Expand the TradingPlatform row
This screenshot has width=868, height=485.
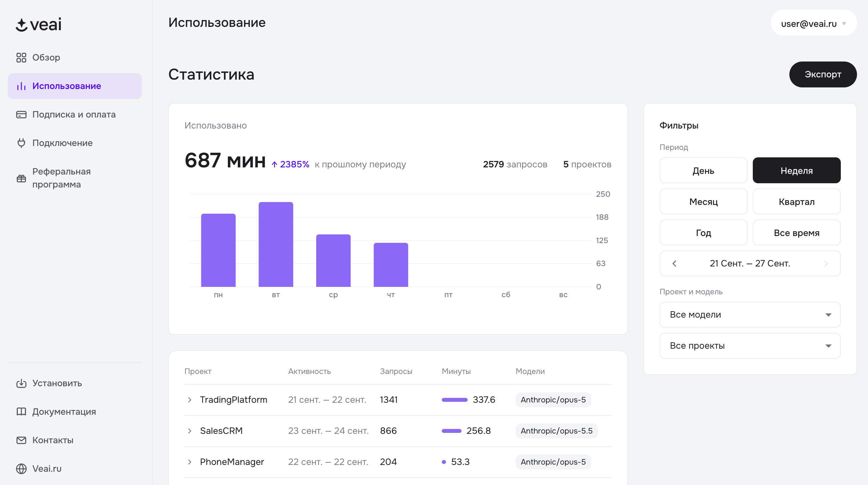tap(190, 400)
